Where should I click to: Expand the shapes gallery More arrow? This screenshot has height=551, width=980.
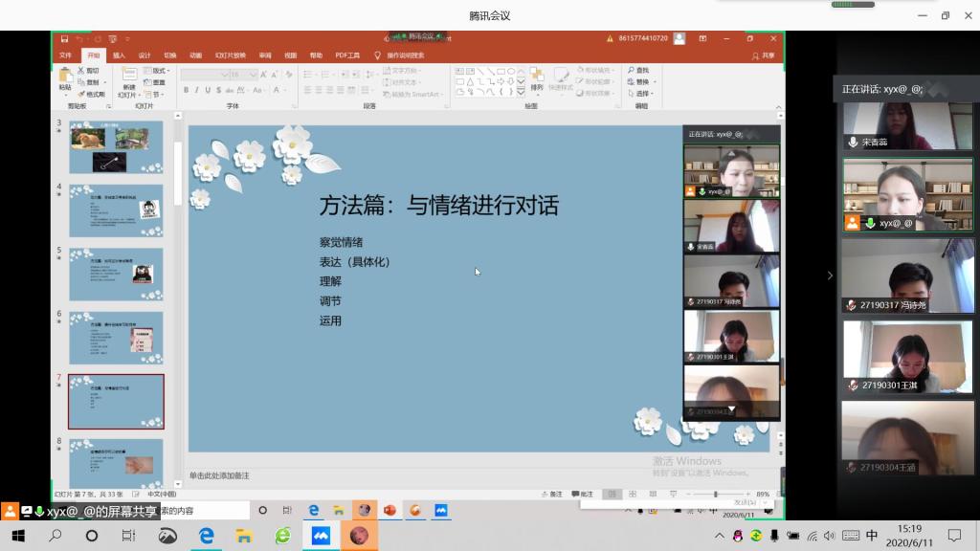[521, 93]
